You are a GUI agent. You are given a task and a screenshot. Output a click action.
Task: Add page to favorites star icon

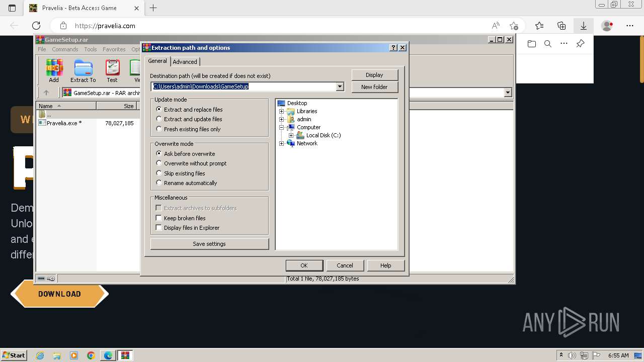(514, 26)
